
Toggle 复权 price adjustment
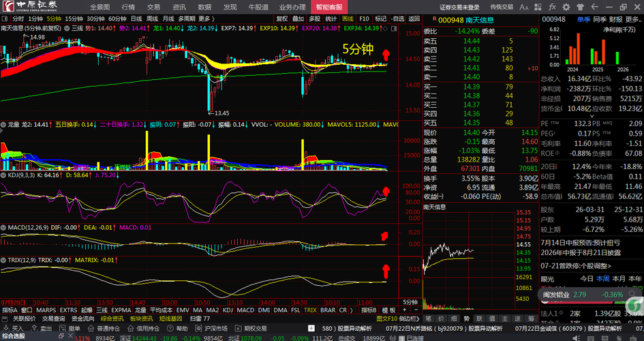point(282,19)
